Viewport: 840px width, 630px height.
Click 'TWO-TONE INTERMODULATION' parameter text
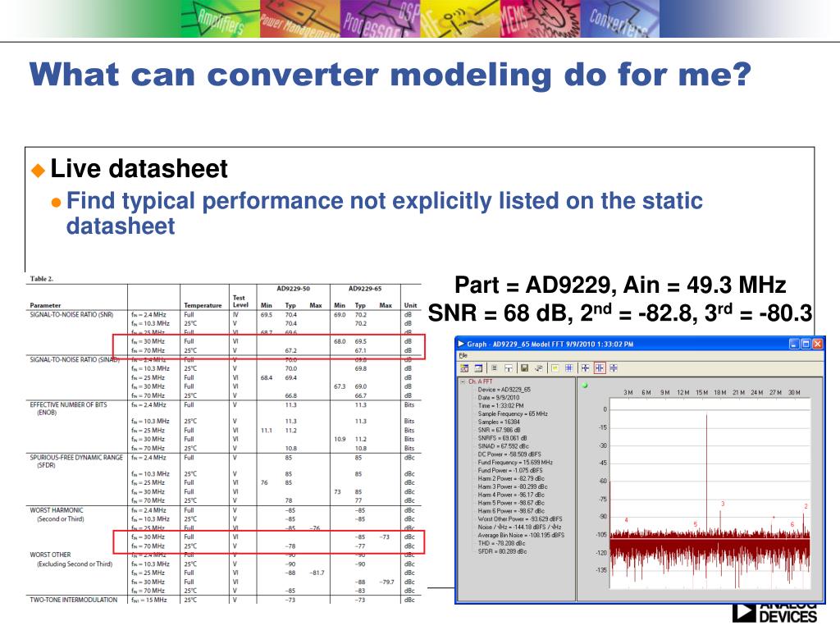coord(73,600)
